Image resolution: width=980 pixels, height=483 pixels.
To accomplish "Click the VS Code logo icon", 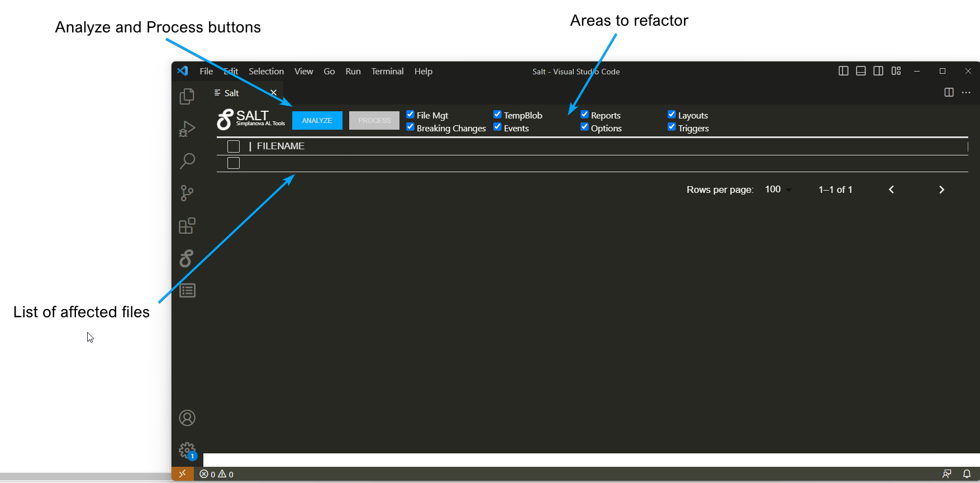I will click(183, 71).
